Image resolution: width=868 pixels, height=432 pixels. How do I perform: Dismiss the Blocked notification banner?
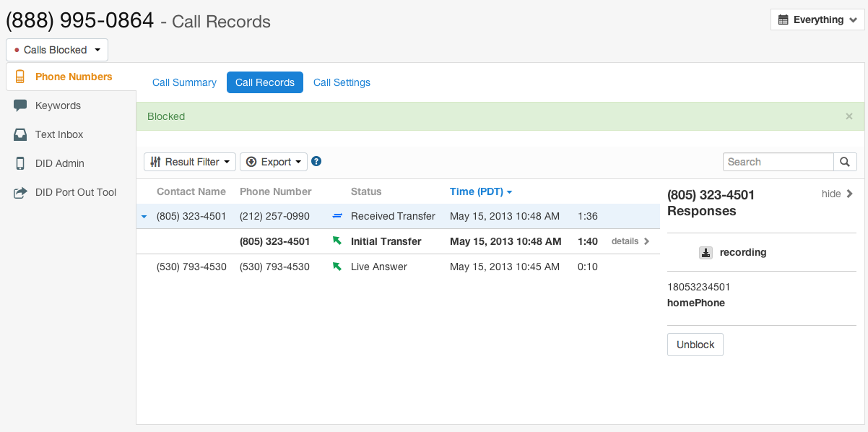[x=849, y=116]
